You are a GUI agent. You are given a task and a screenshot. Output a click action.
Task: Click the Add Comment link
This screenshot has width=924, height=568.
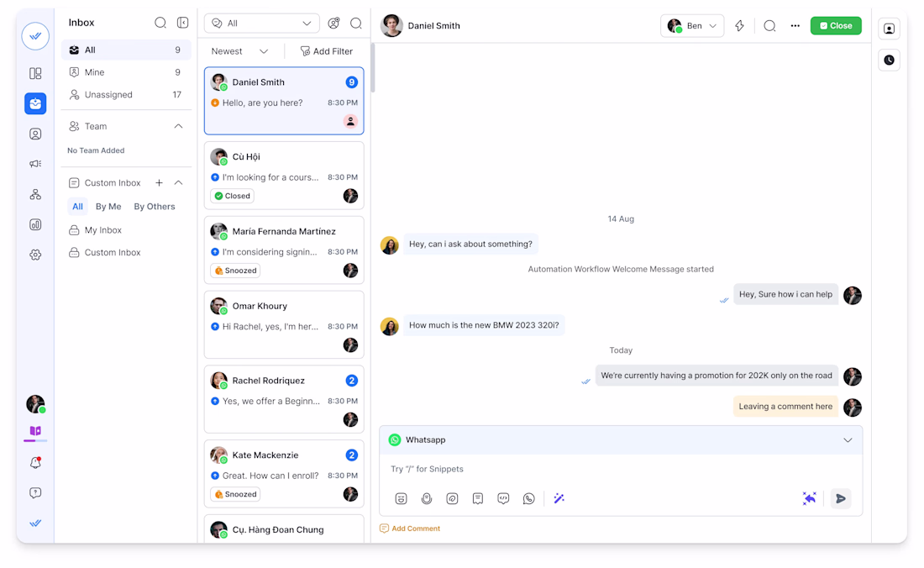coord(410,529)
